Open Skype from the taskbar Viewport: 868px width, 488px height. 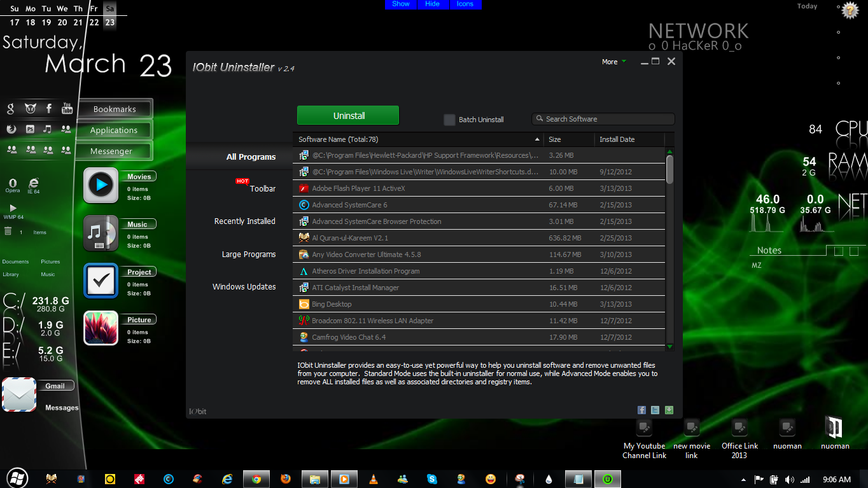click(x=432, y=479)
